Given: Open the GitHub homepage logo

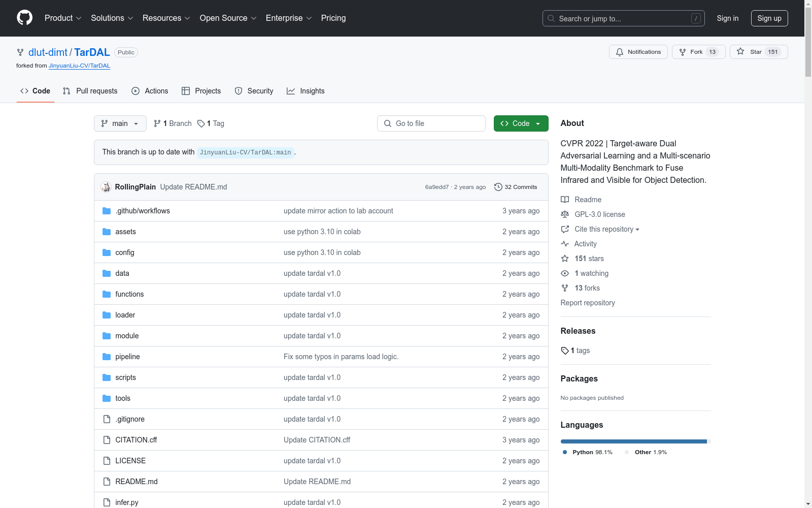Looking at the screenshot, I should coord(24,18).
